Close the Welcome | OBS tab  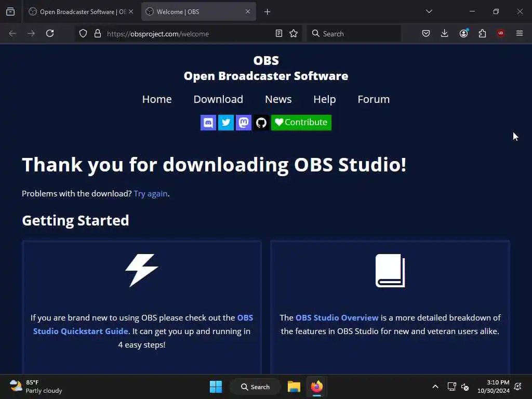click(248, 11)
